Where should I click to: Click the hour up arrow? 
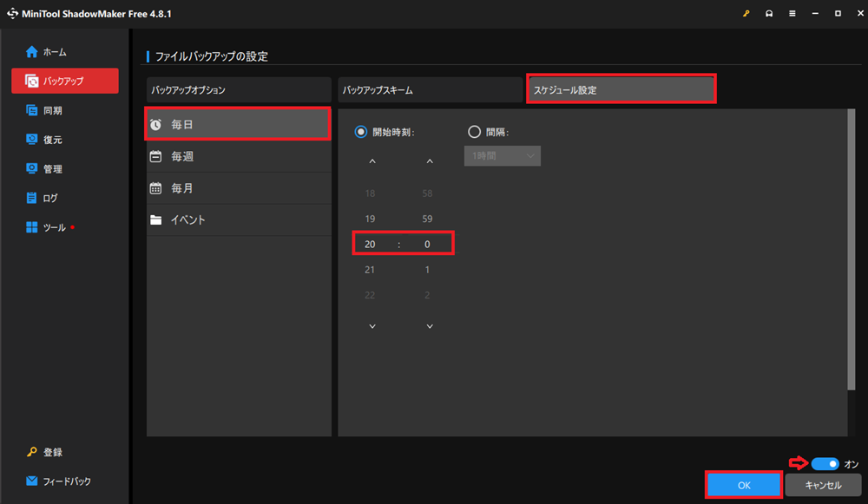(x=372, y=161)
